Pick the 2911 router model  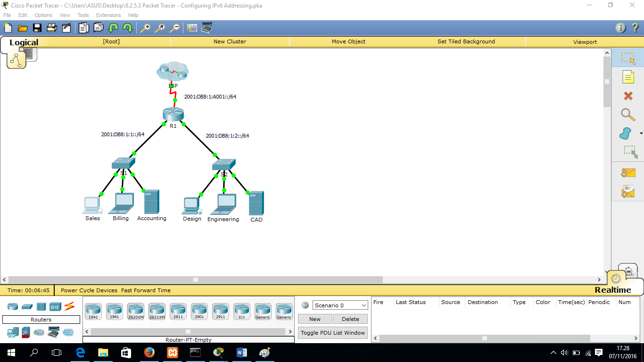click(x=220, y=312)
